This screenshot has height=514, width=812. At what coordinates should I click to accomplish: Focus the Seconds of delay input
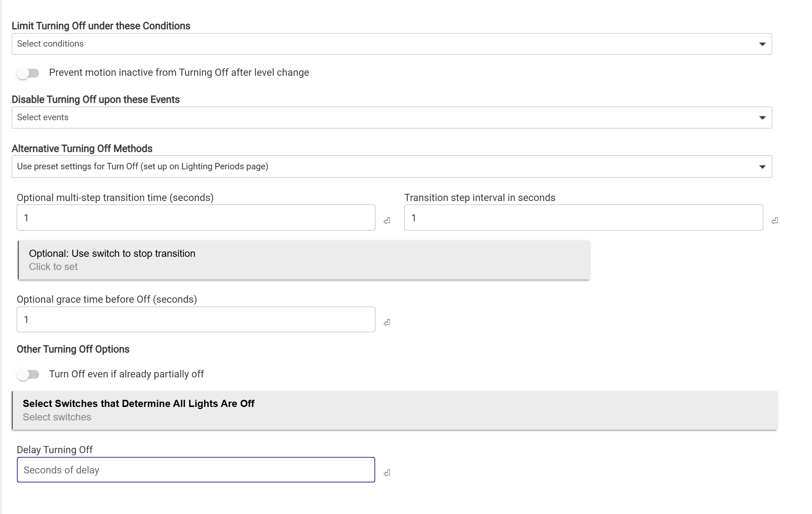pyautogui.click(x=196, y=470)
